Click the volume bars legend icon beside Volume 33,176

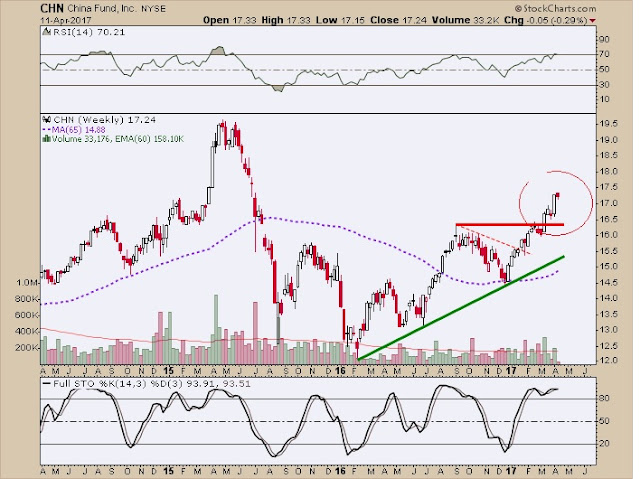[46, 139]
